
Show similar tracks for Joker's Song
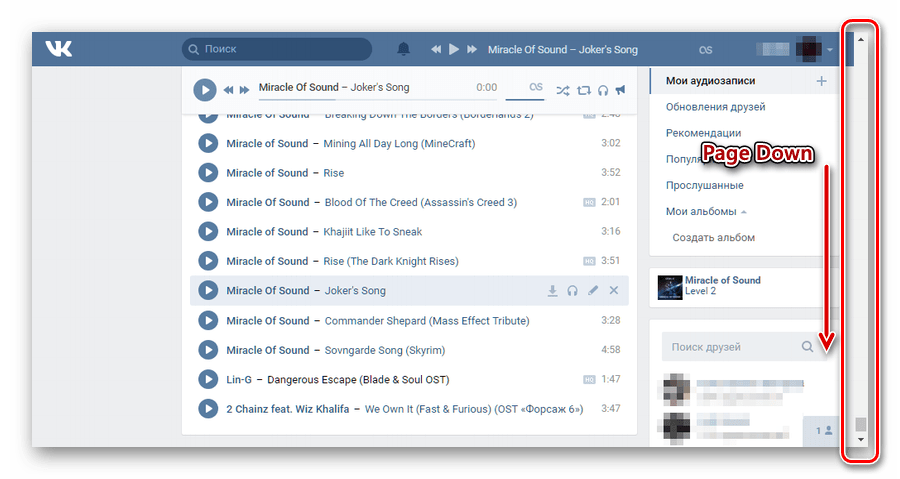tap(572, 291)
